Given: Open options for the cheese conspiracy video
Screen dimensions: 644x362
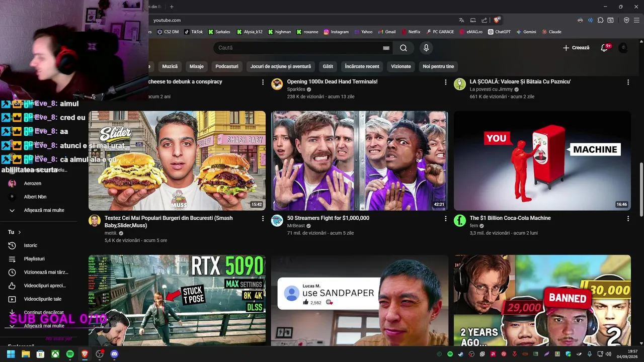Looking at the screenshot, I should coord(263,82).
